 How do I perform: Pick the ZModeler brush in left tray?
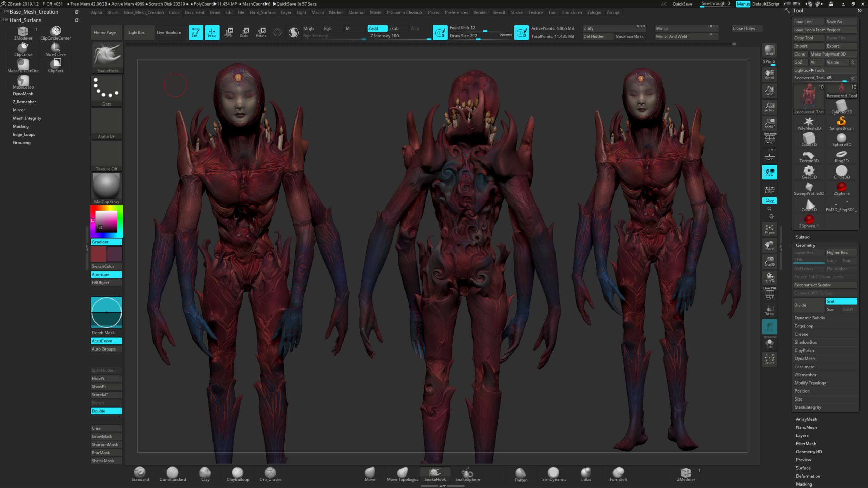(23, 33)
